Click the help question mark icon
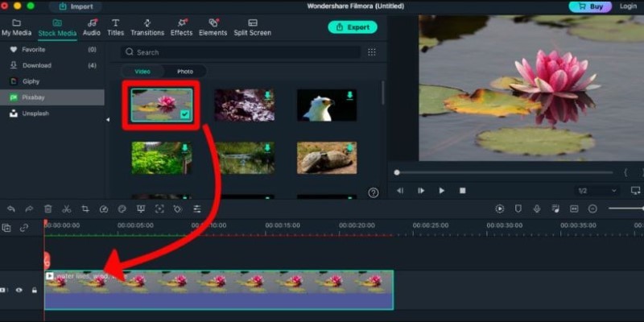This screenshot has width=644, height=322. pyautogui.click(x=373, y=192)
